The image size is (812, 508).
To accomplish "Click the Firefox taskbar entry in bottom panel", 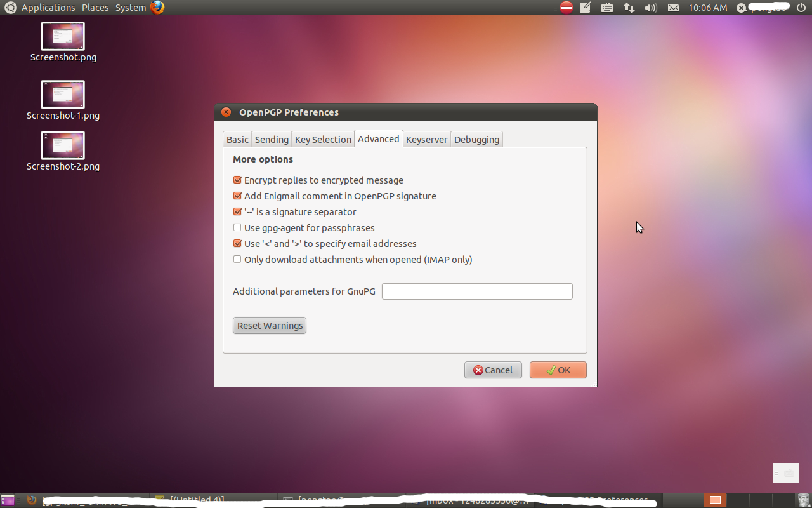I will [x=86, y=500].
